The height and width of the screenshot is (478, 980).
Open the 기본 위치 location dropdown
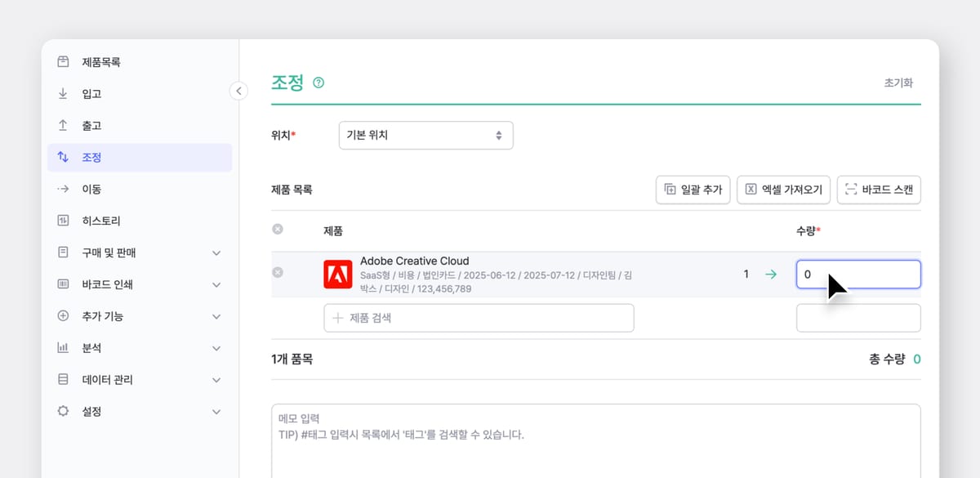425,135
